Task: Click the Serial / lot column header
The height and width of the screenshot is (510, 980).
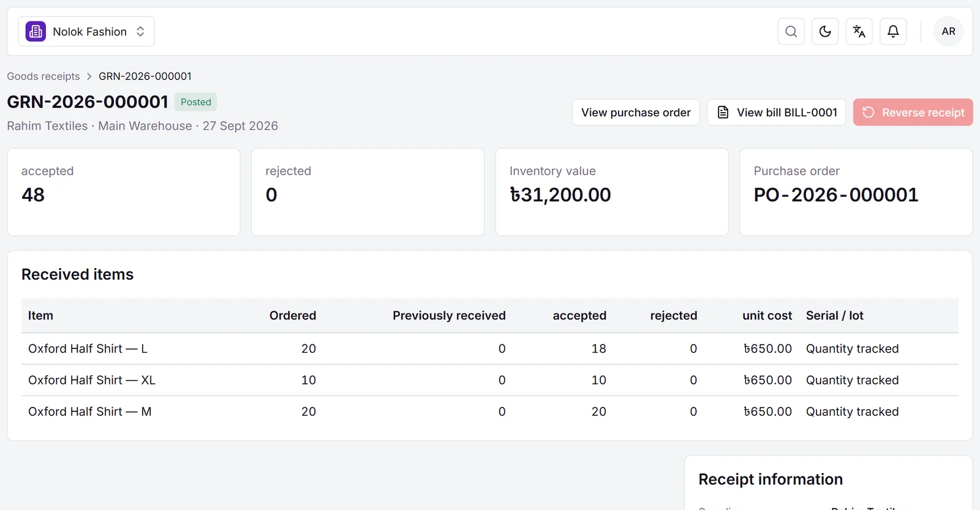Action: click(x=835, y=316)
